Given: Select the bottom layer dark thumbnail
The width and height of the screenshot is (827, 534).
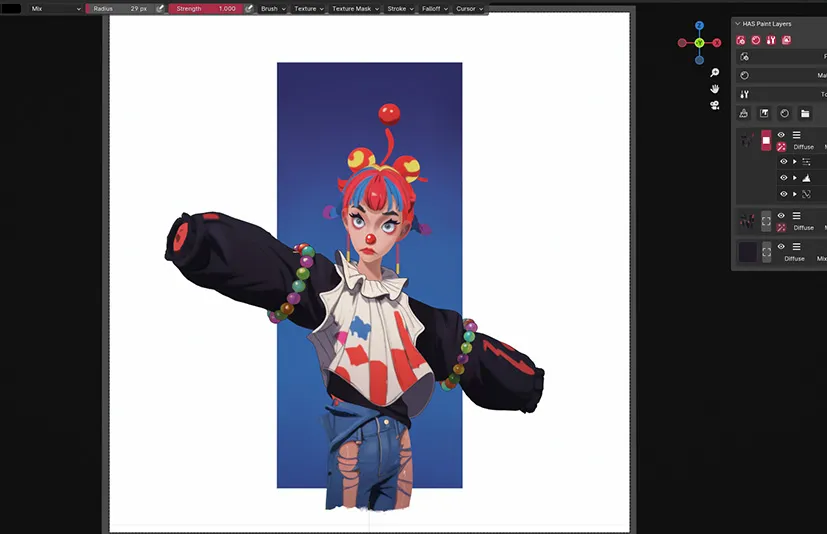Looking at the screenshot, I should 747,252.
